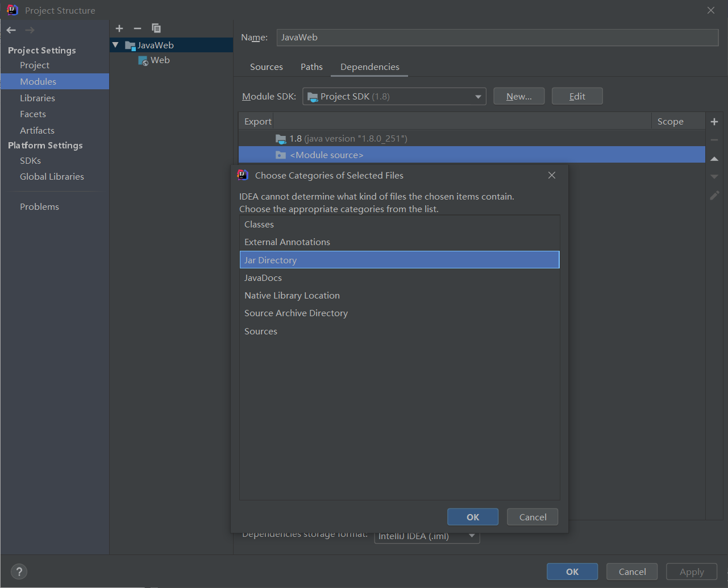Image resolution: width=728 pixels, height=588 pixels.
Task: Click the forward navigation arrow
Action: tap(30, 30)
